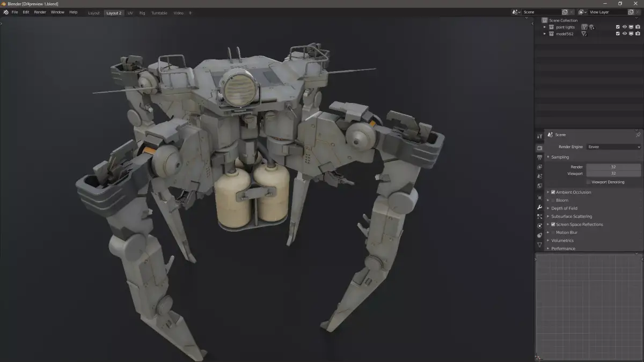Hide model562 with the eye icon
This screenshot has height=362, width=644.
624,34
